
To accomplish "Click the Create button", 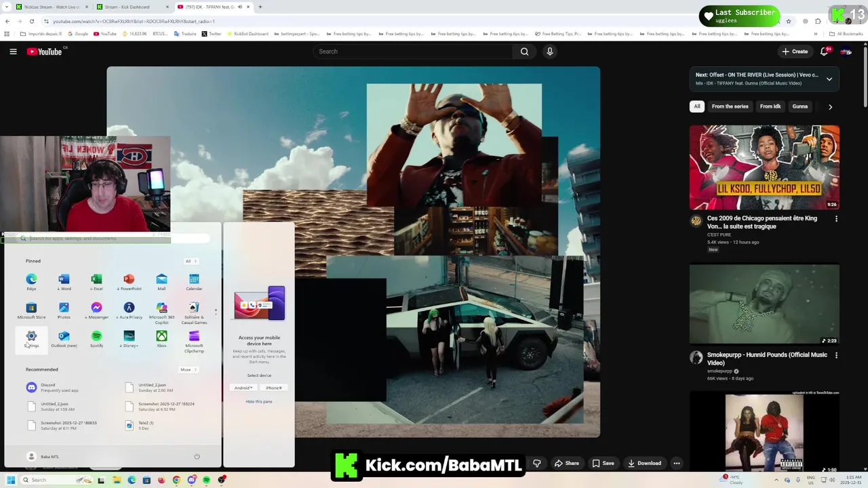I will (795, 52).
